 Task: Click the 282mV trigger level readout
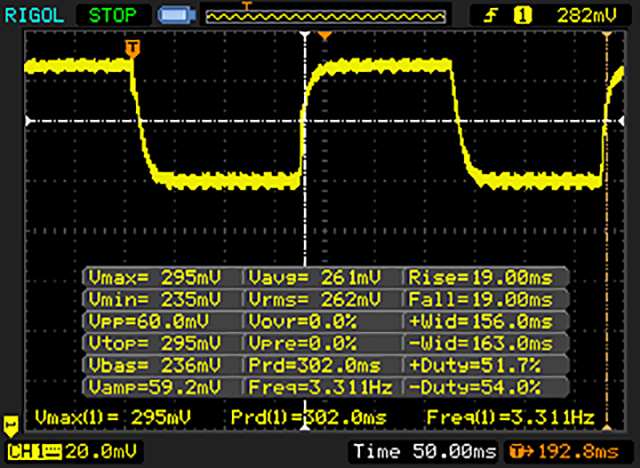click(x=587, y=16)
